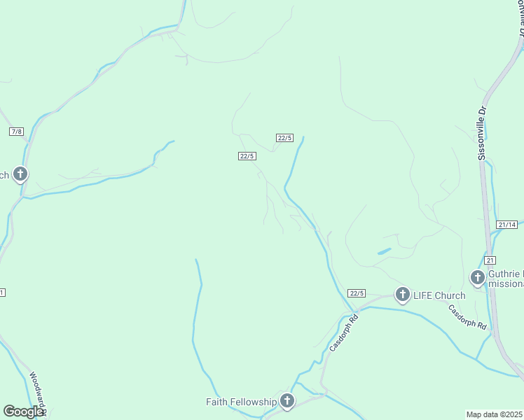Click the LIFE Church pin icon
The height and width of the screenshot is (420, 524).
(x=403, y=295)
